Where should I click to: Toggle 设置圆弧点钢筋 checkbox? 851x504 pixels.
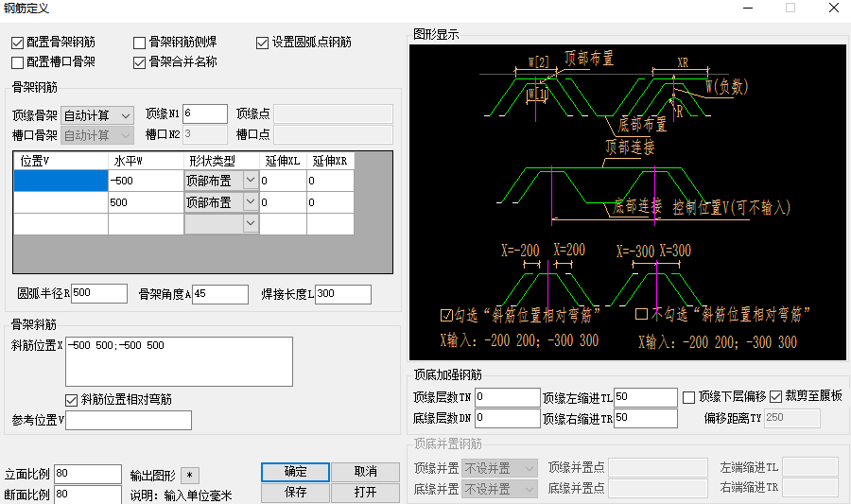click(x=262, y=43)
